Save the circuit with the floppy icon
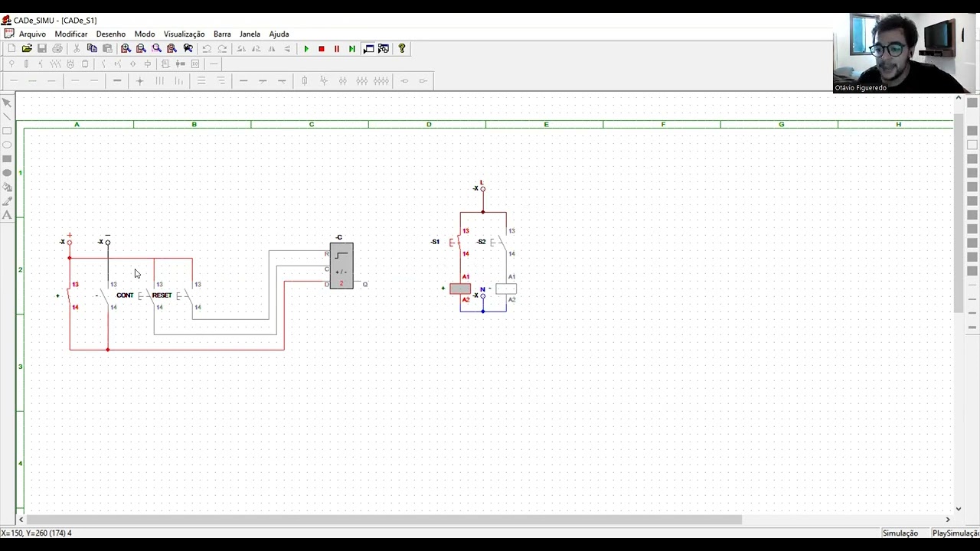Viewport: 980px width, 551px height. point(42,48)
